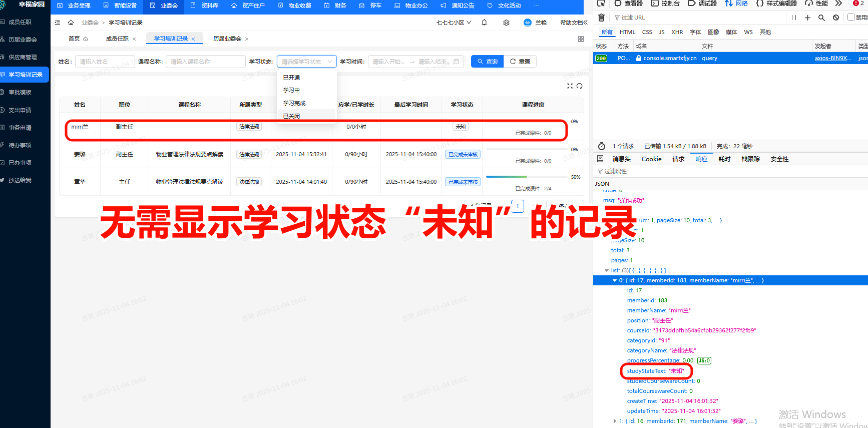Click the 姓名 name input field
The height and width of the screenshot is (428, 868).
coord(105,62)
